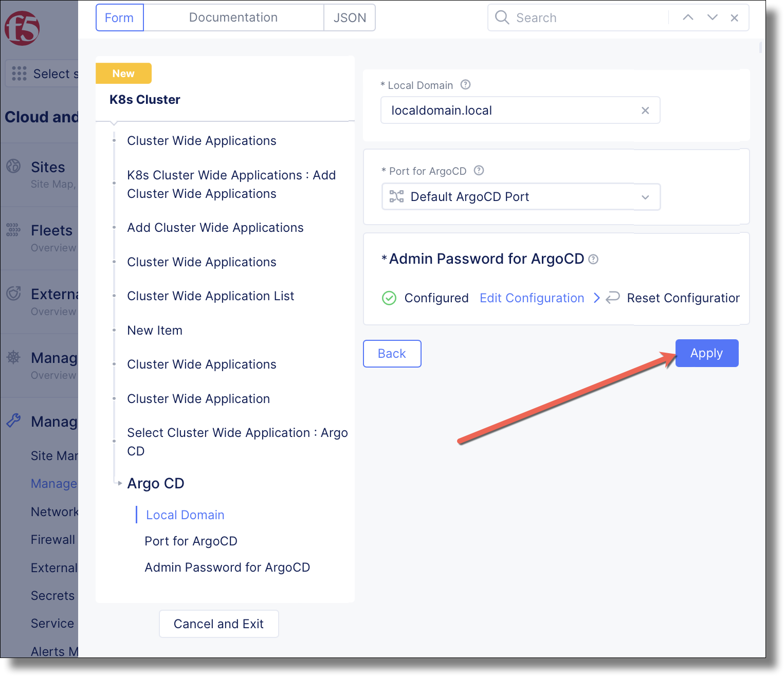Click the Fleets icon in sidebar
The image size is (784, 676).
tap(13, 230)
